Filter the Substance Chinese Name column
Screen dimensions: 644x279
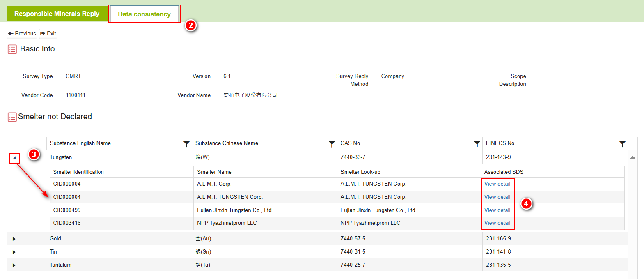(x=332, y=144)
